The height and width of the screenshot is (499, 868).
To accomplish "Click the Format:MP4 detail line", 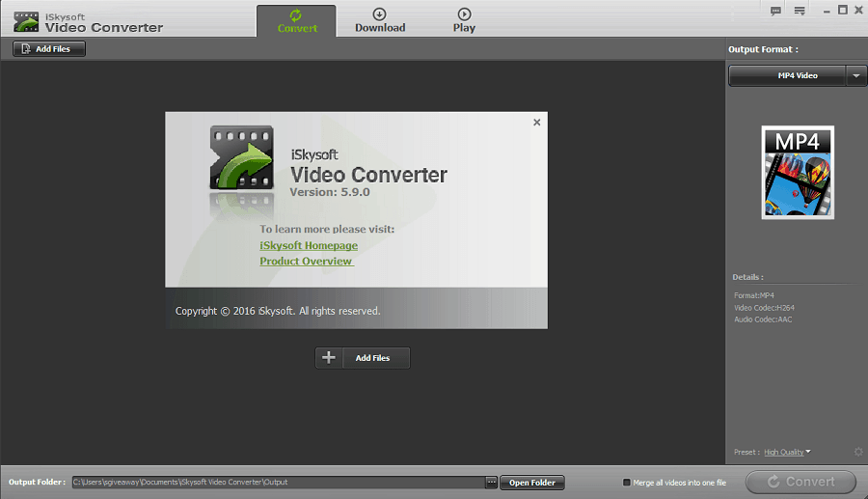I will click(754, 295).
